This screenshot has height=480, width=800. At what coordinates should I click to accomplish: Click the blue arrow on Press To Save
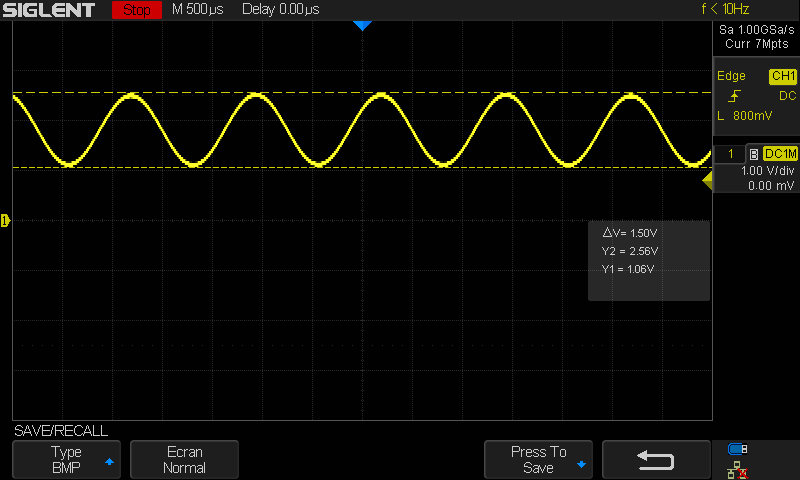(x=581, y=464)
